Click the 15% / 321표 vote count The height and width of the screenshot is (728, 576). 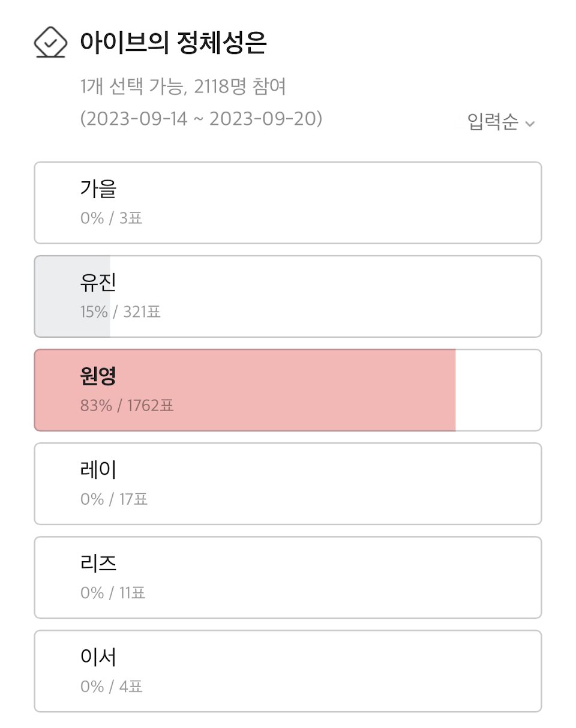(x=120, y=312)
